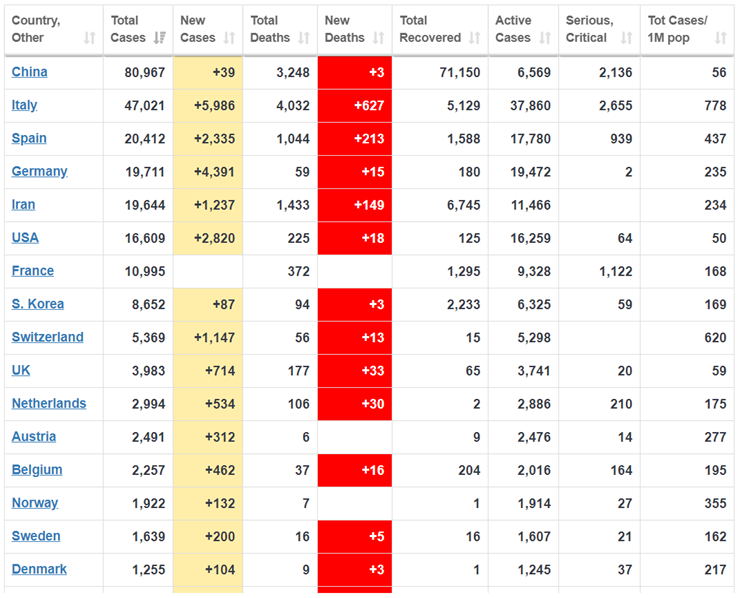Open the Italy country link
756x598 pixels.
24,105
